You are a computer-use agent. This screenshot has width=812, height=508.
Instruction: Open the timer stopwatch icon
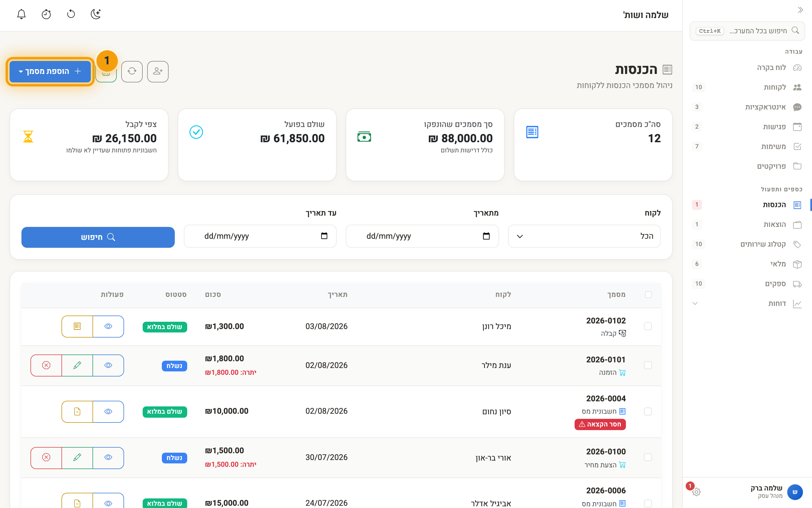pos(46,14)
